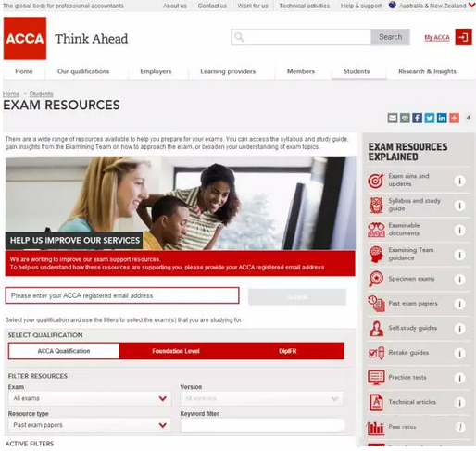The image size is (476, 451).
Task: Open the Members menu
Action: (301, 71)
